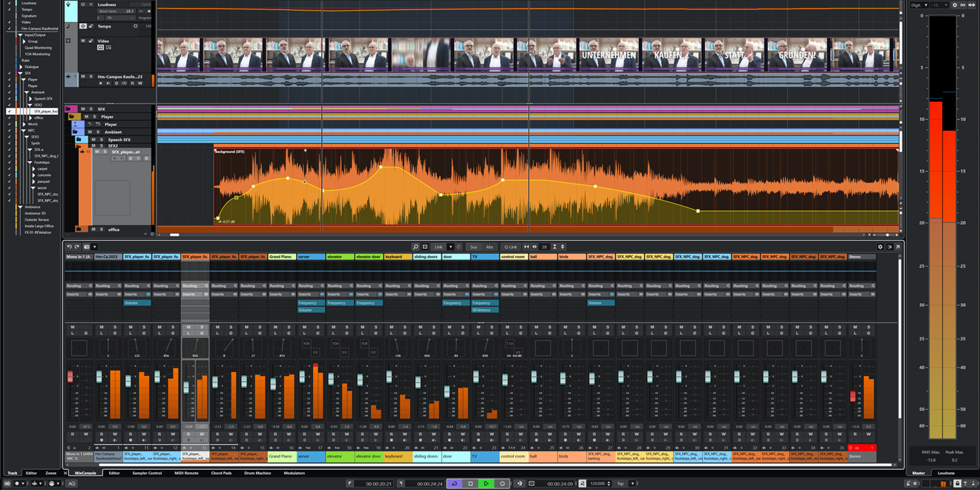Click the Q-Link button
The image size is (980, 490).
[510, 247]
